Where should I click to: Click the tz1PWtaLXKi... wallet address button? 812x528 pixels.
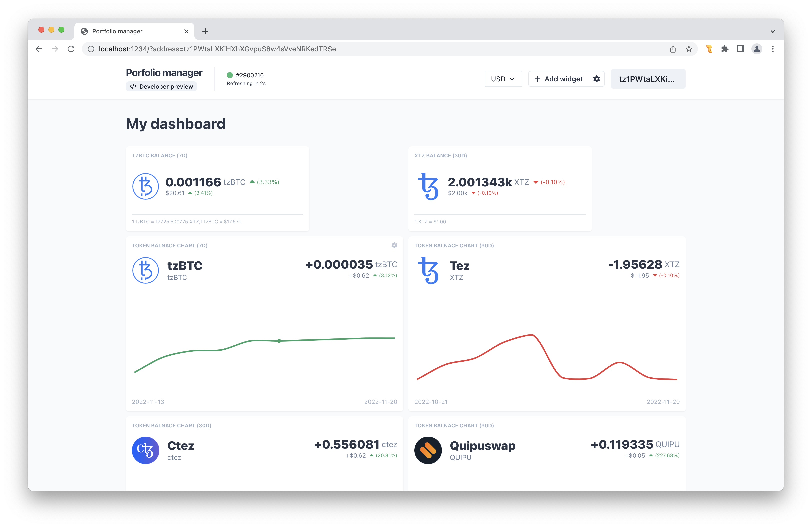(648, 79)
